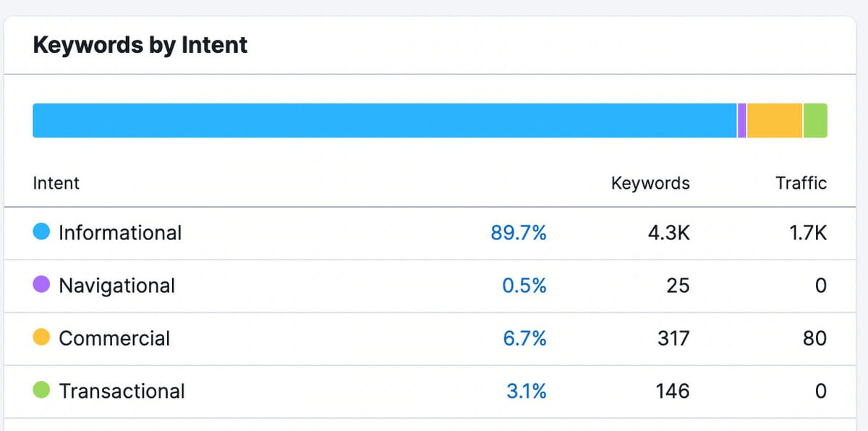Click the 4.3K Informational keywords value
Screen dimensions: 868x431
tap(671, 233)
